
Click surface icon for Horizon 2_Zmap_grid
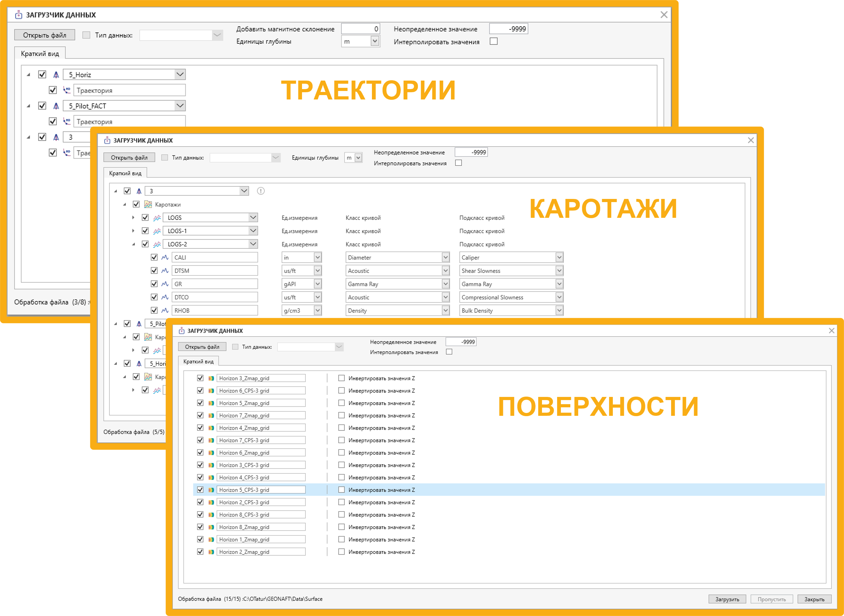tap(211, 552)
